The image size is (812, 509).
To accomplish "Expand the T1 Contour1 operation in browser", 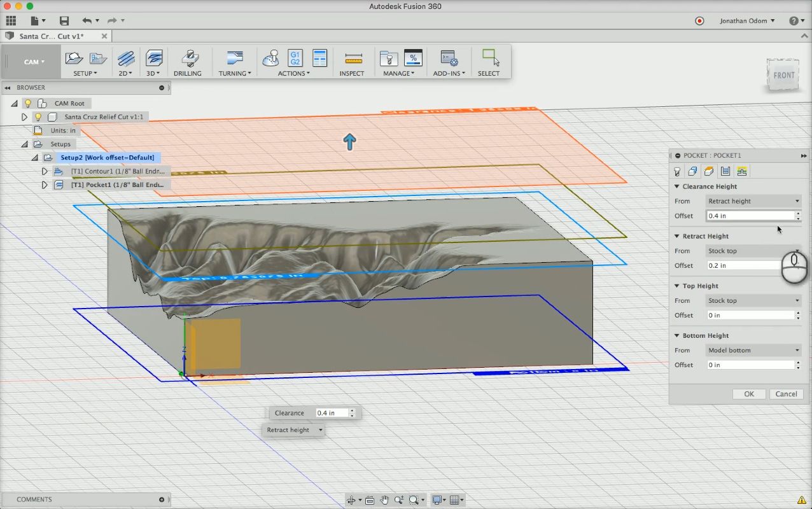I will [44, 171].
